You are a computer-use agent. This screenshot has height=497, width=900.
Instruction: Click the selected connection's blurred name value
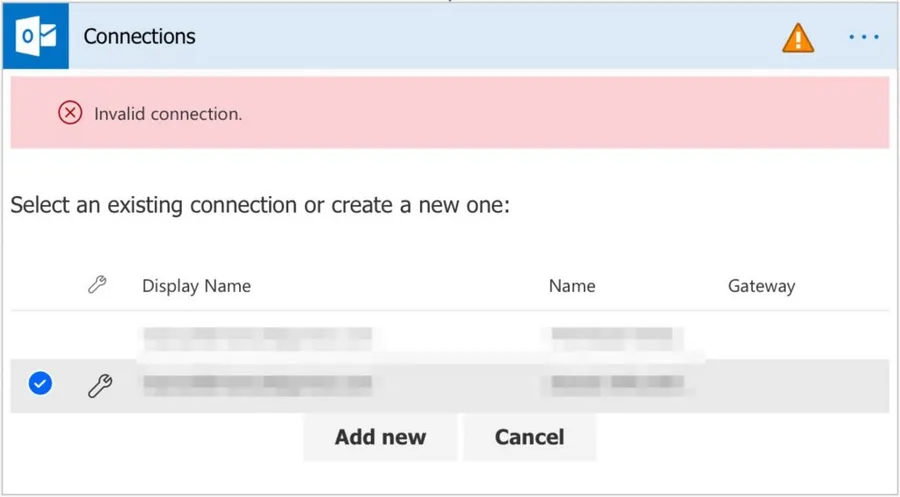(616, 383)
